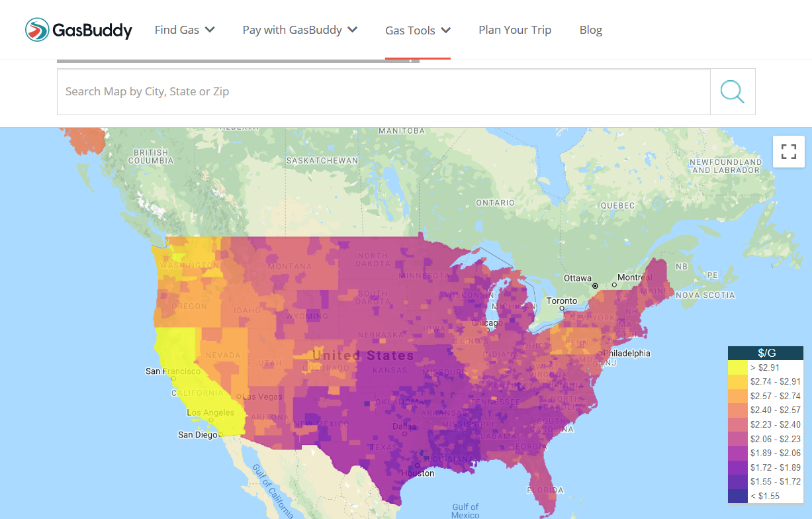Click the Saskatchewan province label
The image size is (812, 519).
322,160
